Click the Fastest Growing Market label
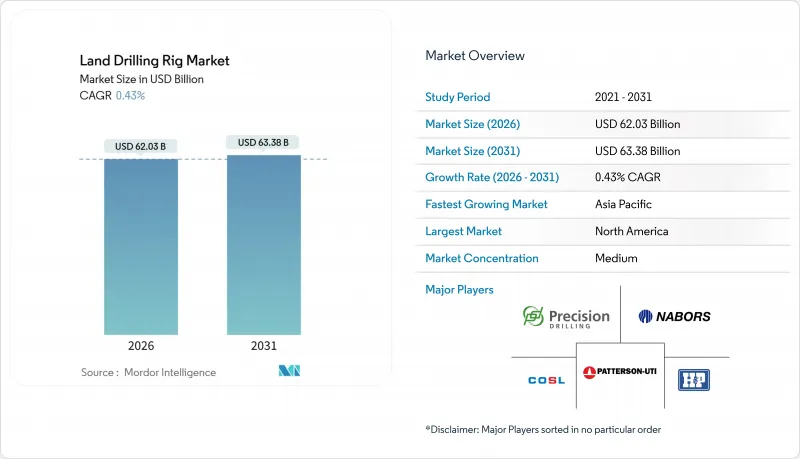Image resolution: width=800 pixels, height=459 pixels. tap(486, 204)
